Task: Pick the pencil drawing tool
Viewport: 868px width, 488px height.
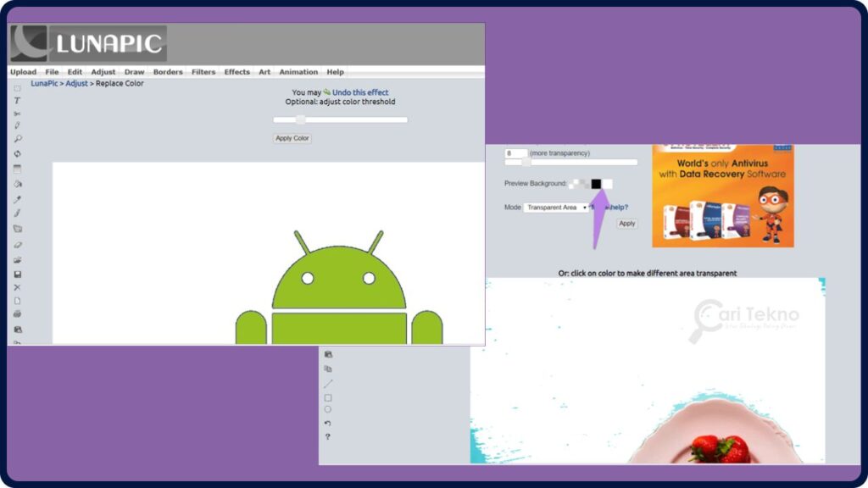Action: [17, 125]
